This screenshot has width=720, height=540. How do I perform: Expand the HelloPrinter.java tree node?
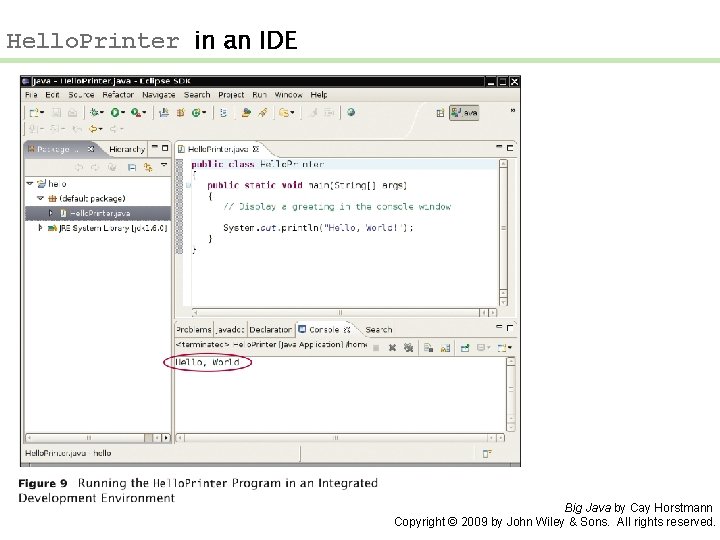[x=51, y=213]
